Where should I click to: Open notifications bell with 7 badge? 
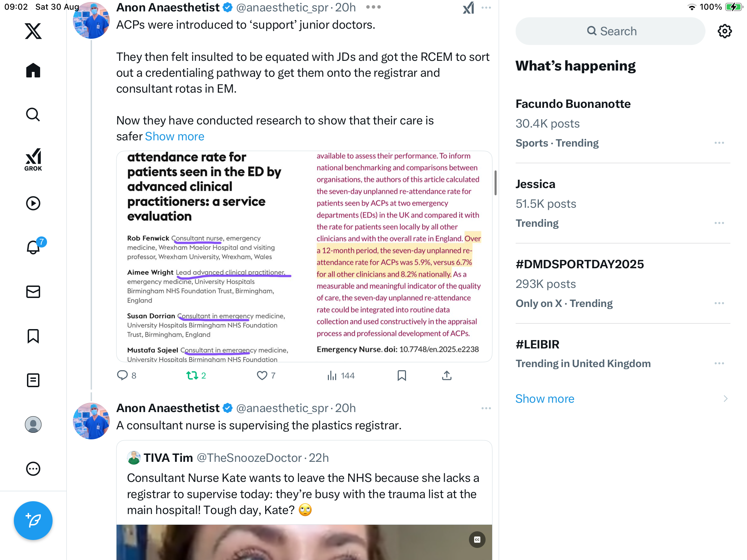[x=34, y=247]
